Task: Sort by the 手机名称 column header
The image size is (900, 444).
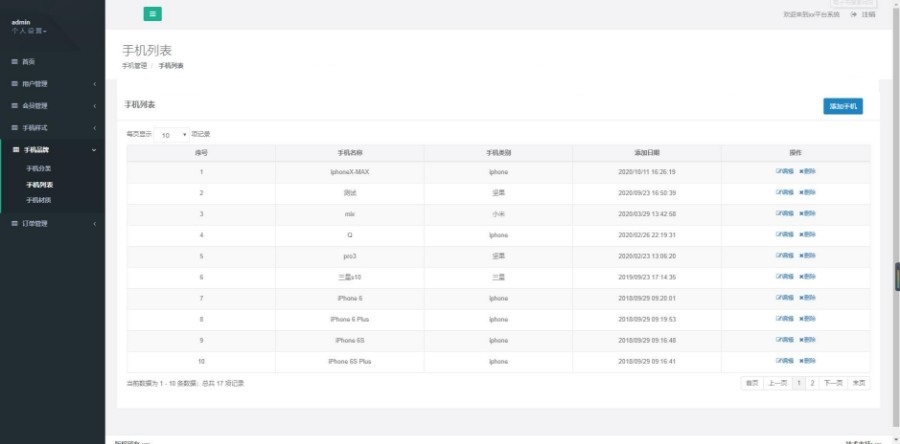Action: (x=350, y=153)
